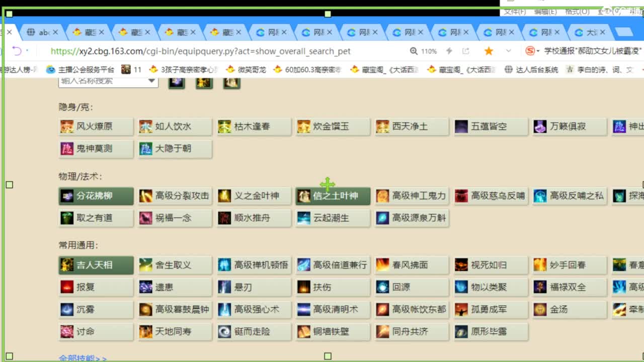The width and height of the screenshot is (644, 362).
Task: Click the 报复 skill icon
Action: tap(67, 287)
